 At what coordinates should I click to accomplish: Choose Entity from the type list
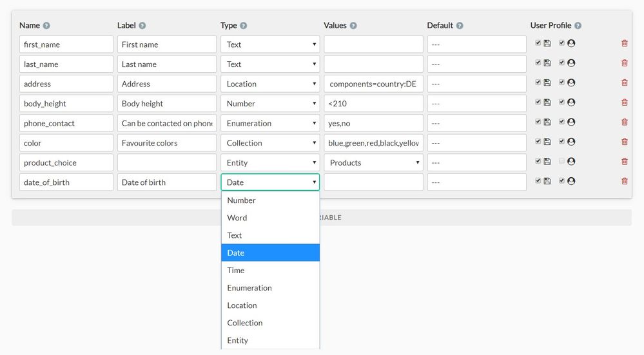270,340
